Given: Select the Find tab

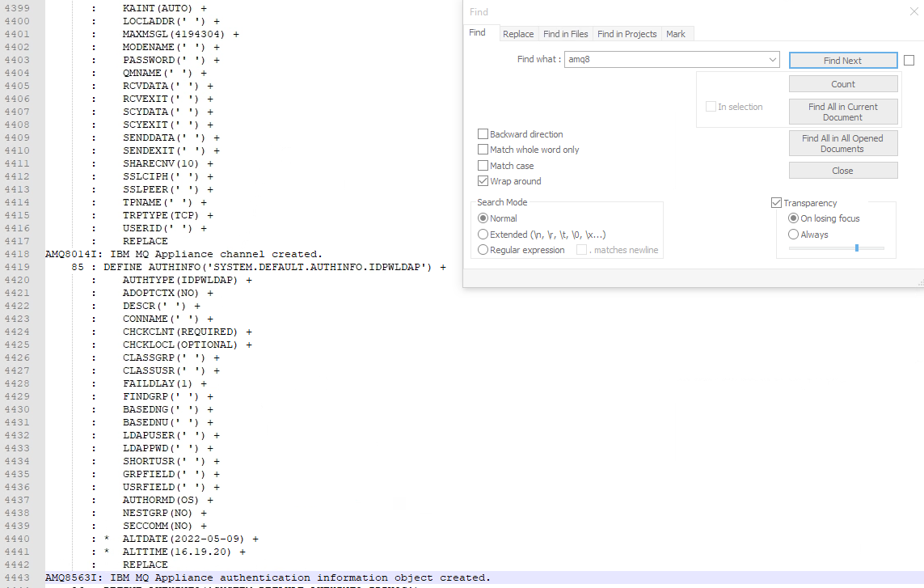Looking at the screenshot, I should click(x=477, y=32).
